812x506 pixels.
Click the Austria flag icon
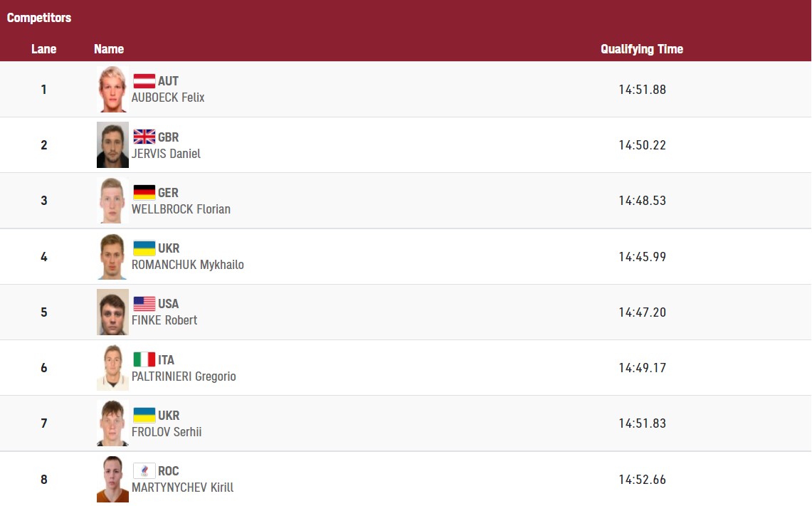click(144, 81)
